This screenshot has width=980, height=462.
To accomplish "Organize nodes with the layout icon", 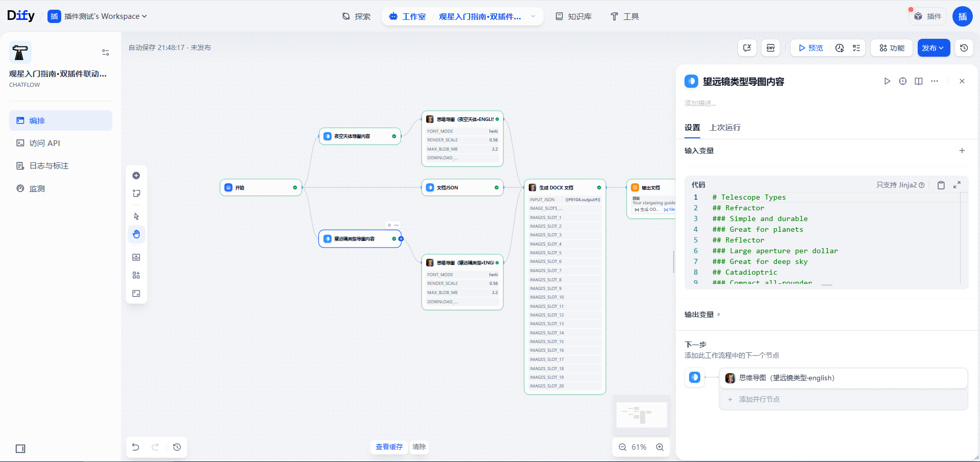I will [136, 275].
